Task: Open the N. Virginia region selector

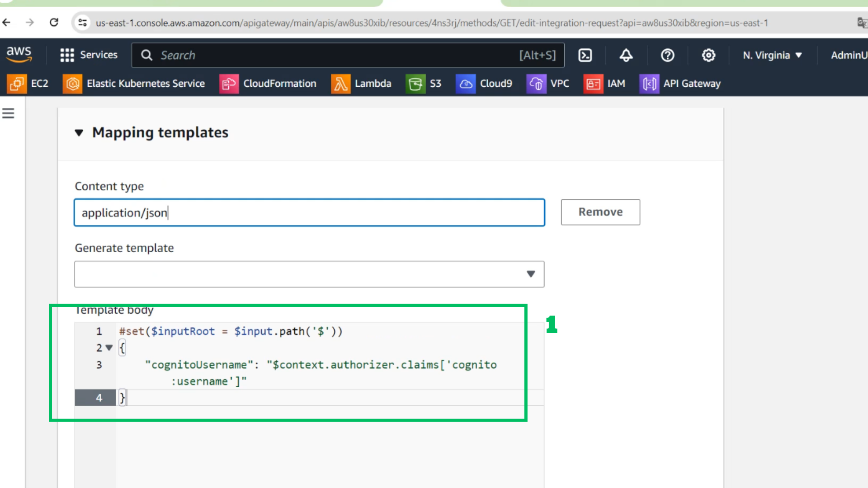Action: coord(772,55)
